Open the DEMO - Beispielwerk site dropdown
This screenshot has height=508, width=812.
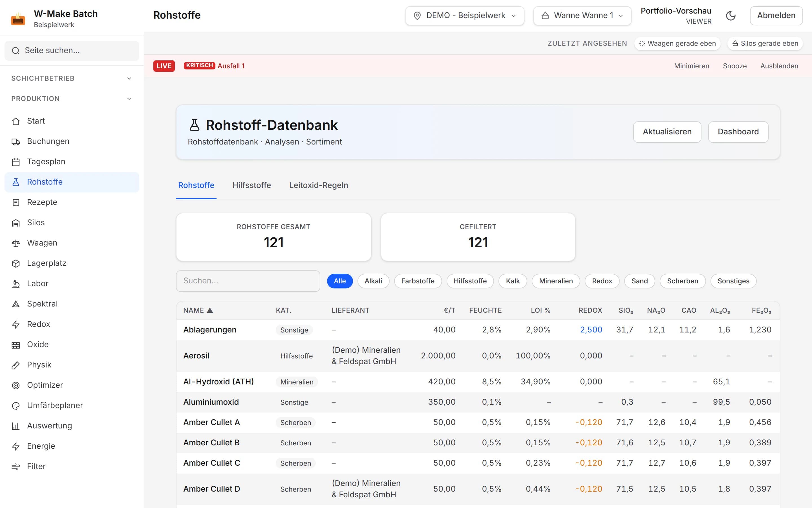(x=465, y=16)
